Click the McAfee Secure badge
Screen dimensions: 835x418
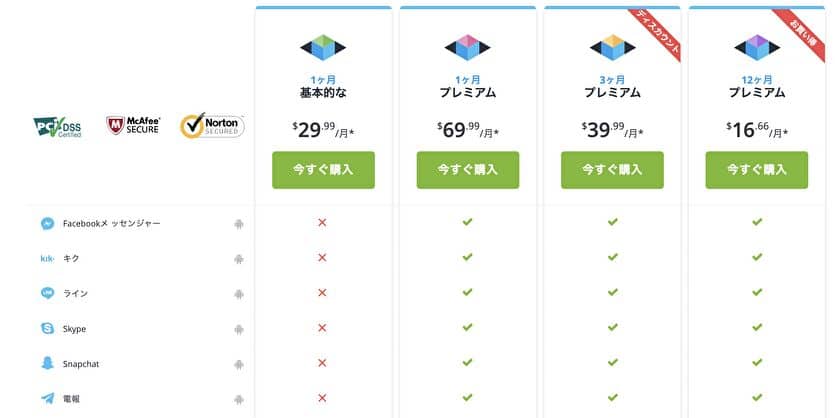point(133,126)
